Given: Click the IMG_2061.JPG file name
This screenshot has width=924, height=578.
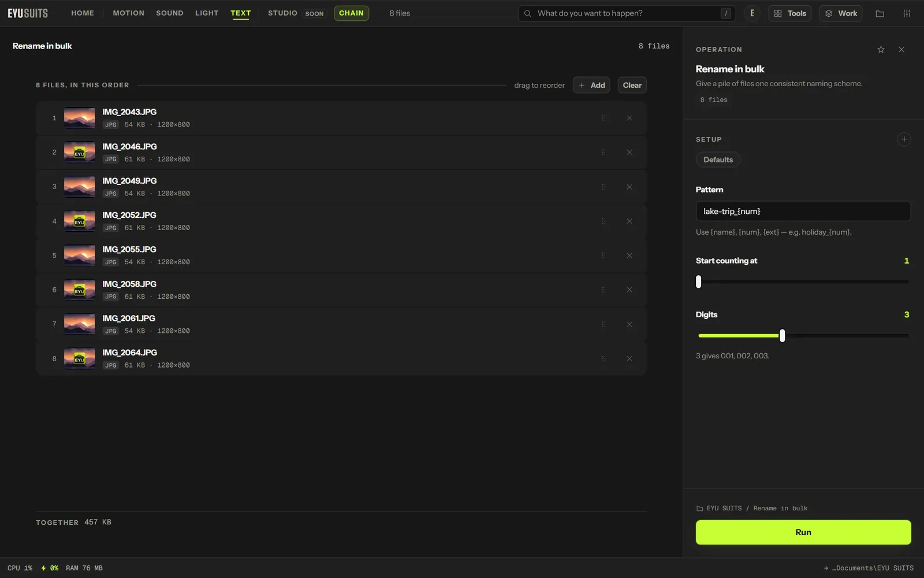Looking at the screenshot, I should tap(129, 318).
